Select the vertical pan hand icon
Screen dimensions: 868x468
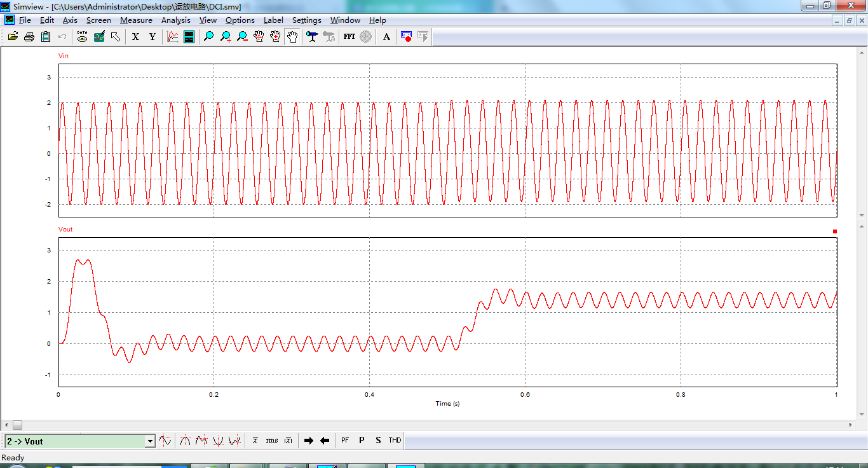coord(275,37)
